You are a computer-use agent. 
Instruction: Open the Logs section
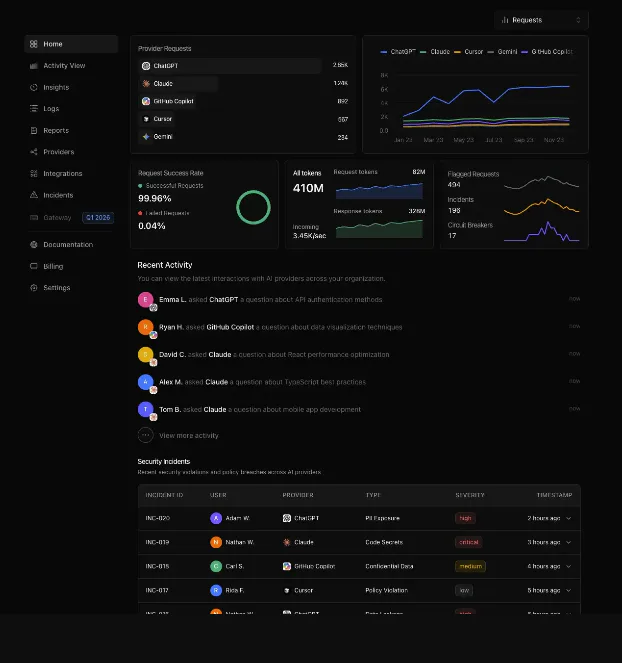(x=71, y=109)
